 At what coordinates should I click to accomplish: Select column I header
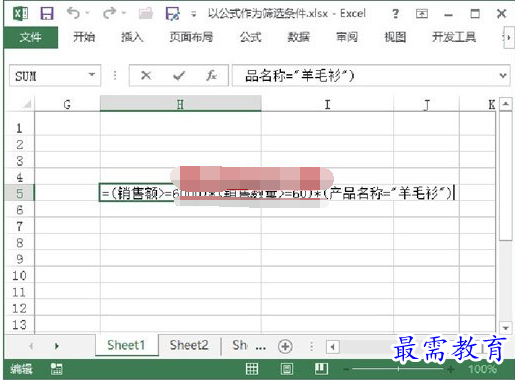click(x=327, y=104)
